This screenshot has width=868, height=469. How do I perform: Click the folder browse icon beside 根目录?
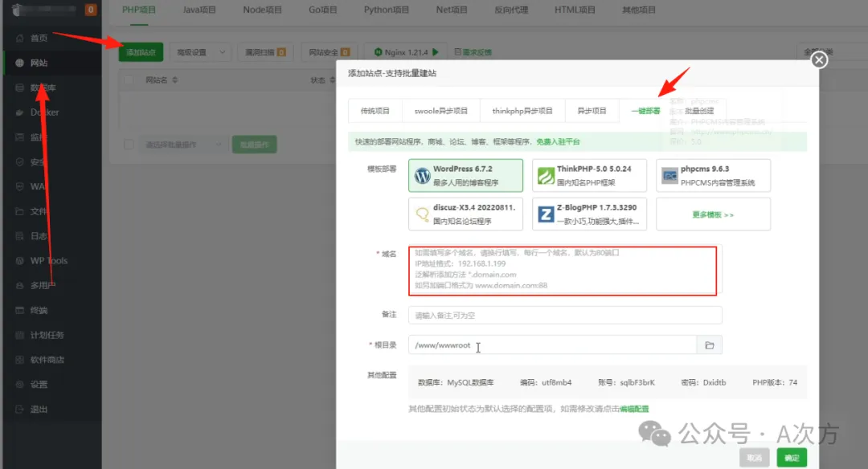710,345
